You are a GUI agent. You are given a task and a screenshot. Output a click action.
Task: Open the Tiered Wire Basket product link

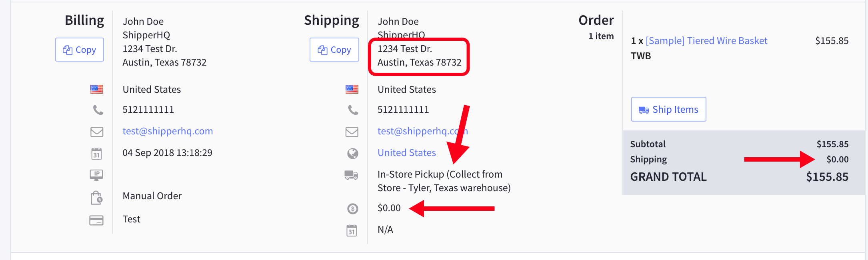tap(706, 41)
